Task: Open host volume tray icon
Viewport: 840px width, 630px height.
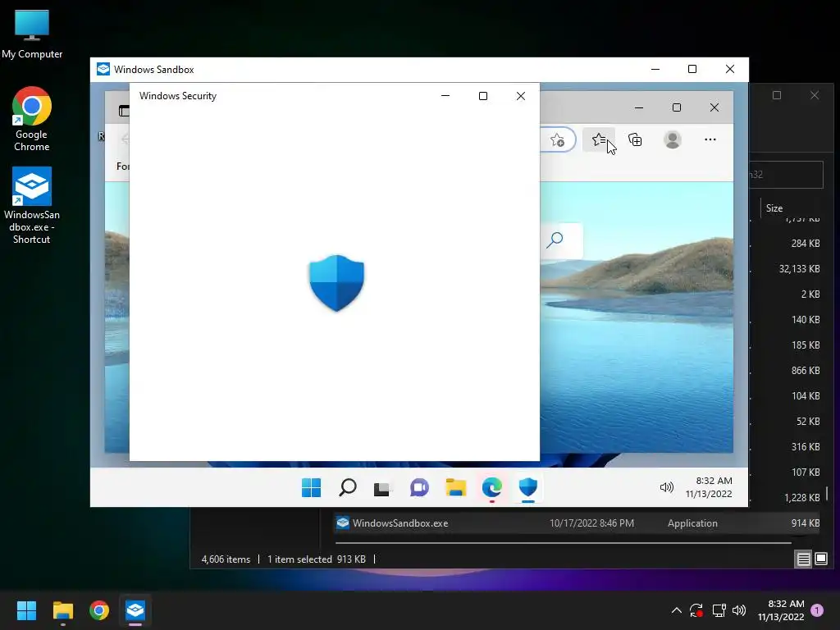Action: (x=739, y=610)
